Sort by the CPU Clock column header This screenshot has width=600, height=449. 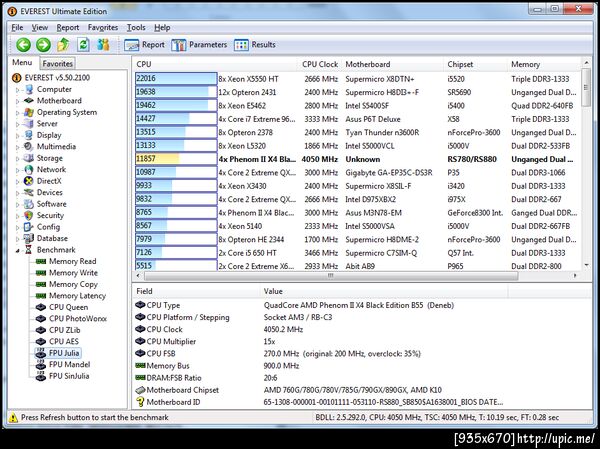click(320, 64)
